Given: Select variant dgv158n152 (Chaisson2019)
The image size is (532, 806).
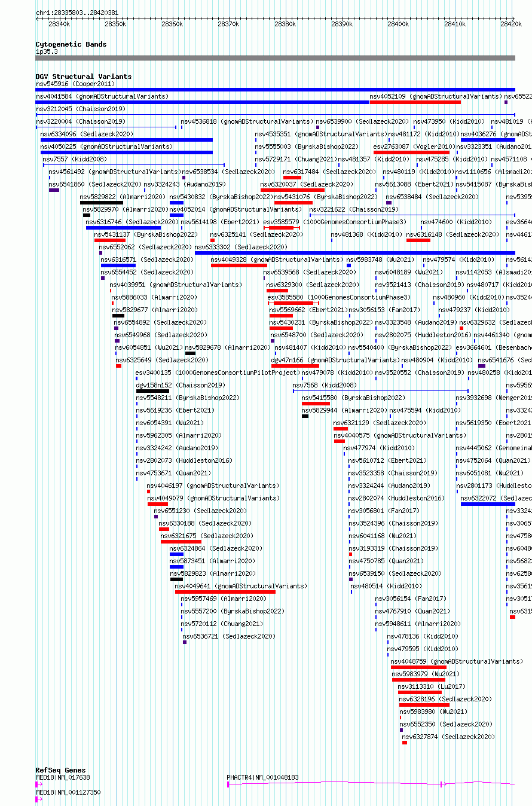Looking at the screenshot, I should click(181, 385).
